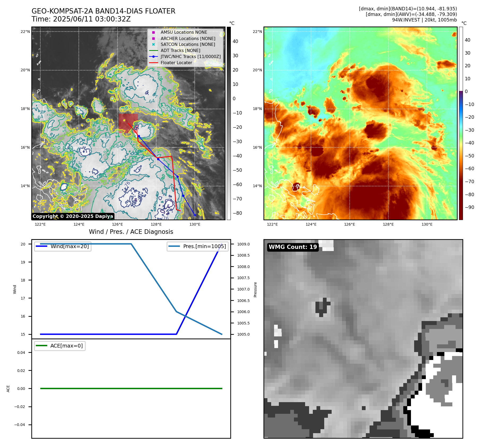481x448 pixels.
Task: Click the 'SATCON Locations [NONE]' legend entry
Action: click(x=188, y=44)
